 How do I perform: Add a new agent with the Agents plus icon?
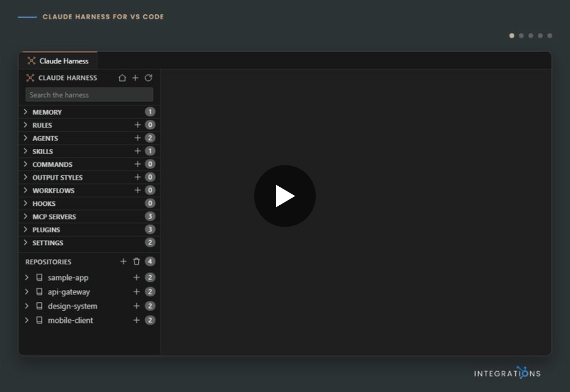[x=138, y=138]
